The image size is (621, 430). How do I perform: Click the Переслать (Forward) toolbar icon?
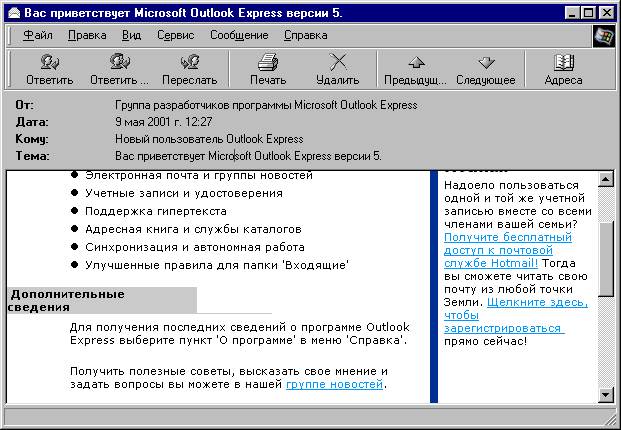pos(190,62)
